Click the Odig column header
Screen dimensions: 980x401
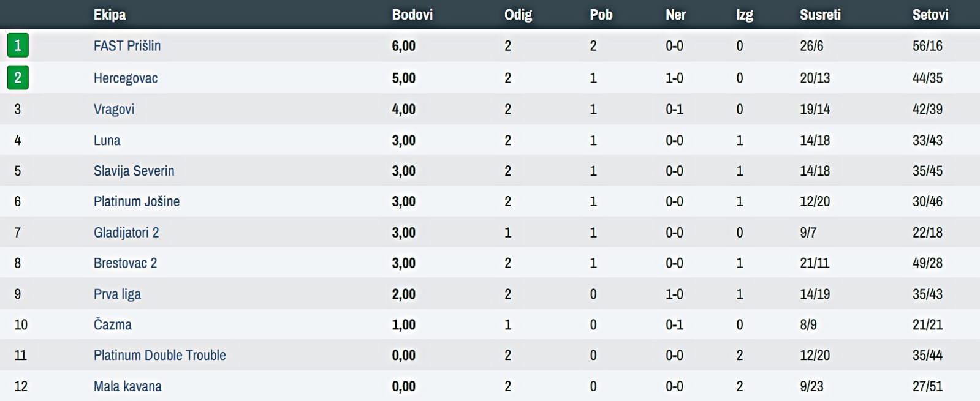tap(518, 15)
